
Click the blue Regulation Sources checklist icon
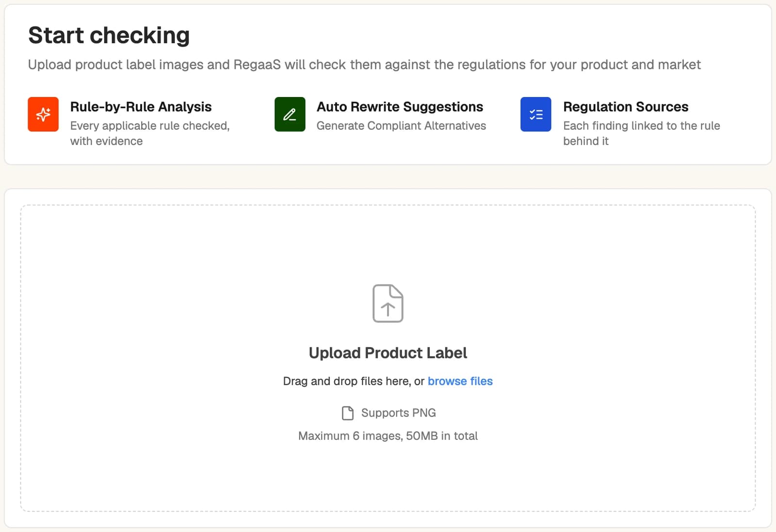(536, 114)
